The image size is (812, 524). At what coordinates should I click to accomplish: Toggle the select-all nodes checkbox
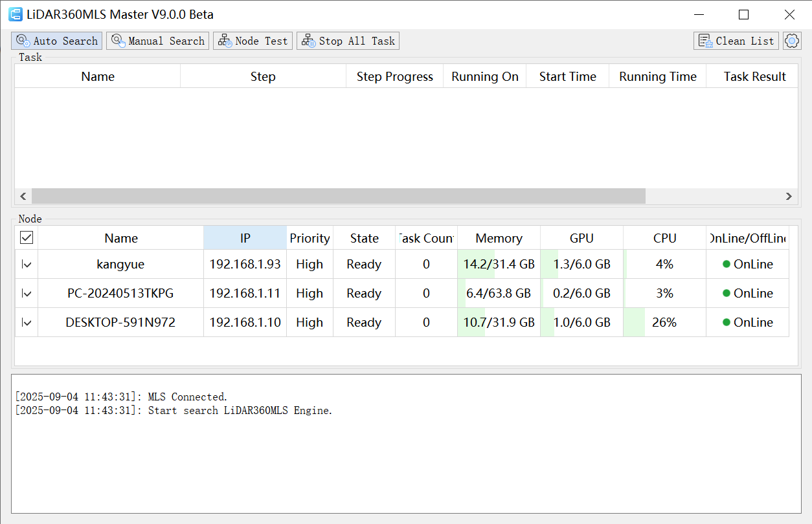tap(27, 238)
